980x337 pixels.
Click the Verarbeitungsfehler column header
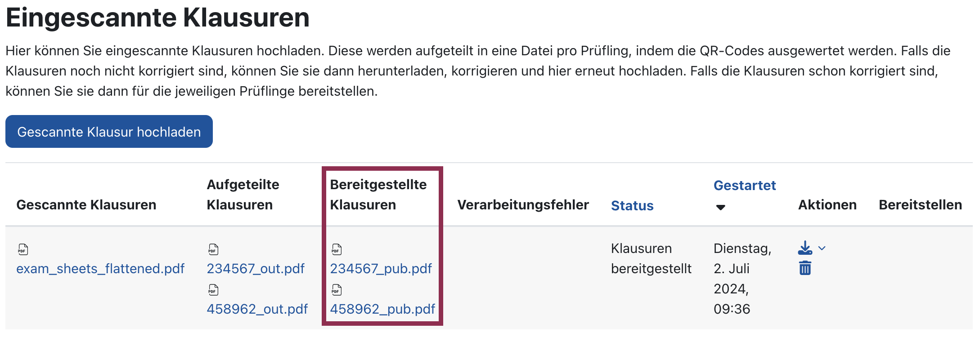(x=523, y=205)
